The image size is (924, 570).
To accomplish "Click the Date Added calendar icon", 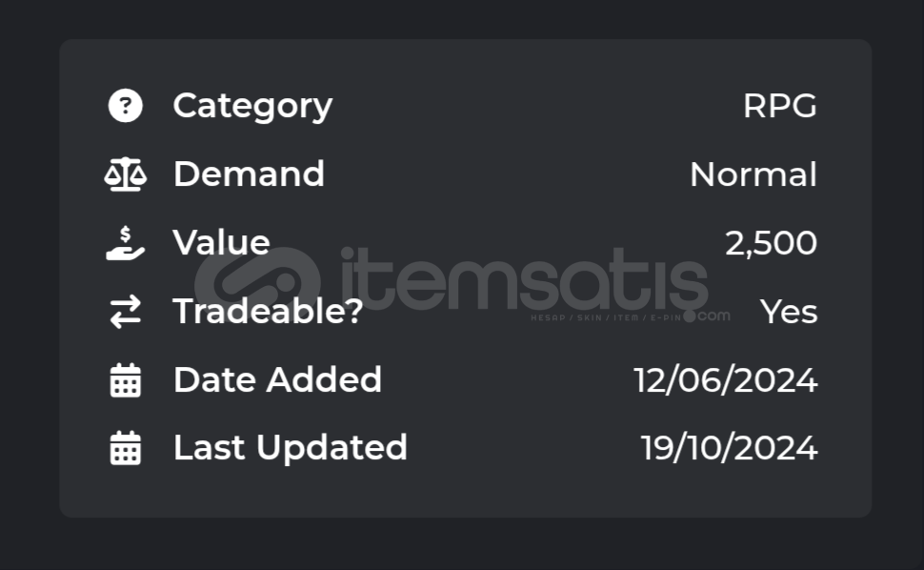I will click(126, 380).
